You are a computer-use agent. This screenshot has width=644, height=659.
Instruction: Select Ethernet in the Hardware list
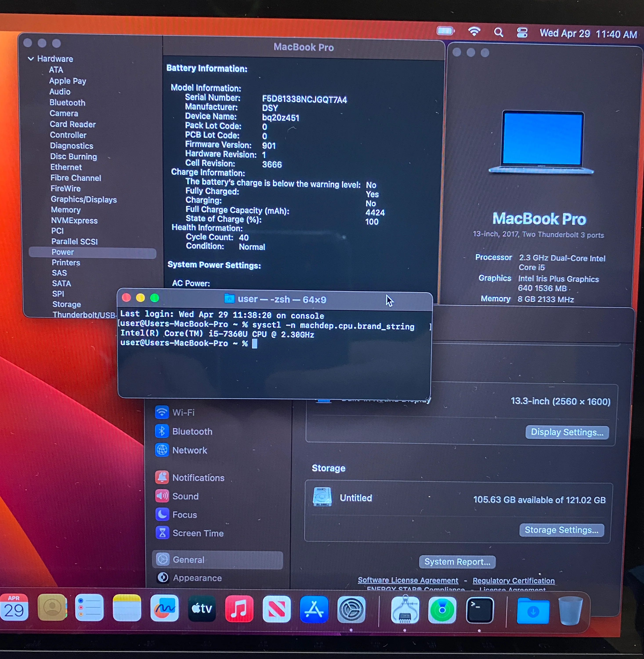(x=66, y=167)
